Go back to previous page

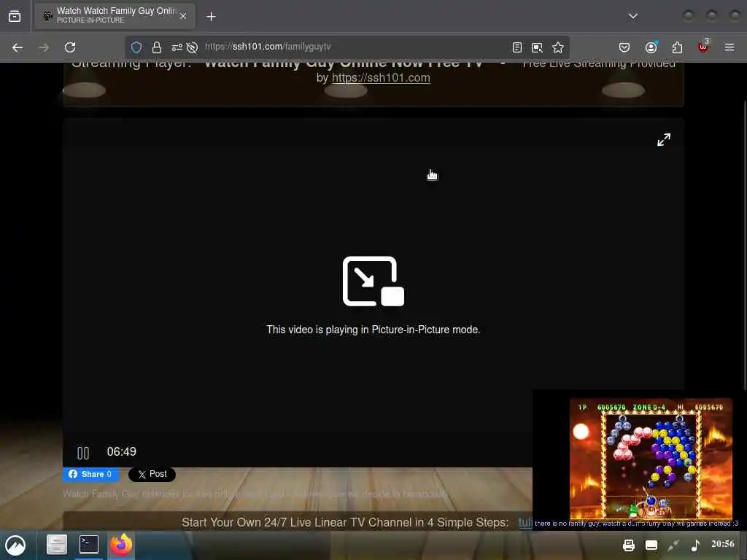click(x=18, y=47)
